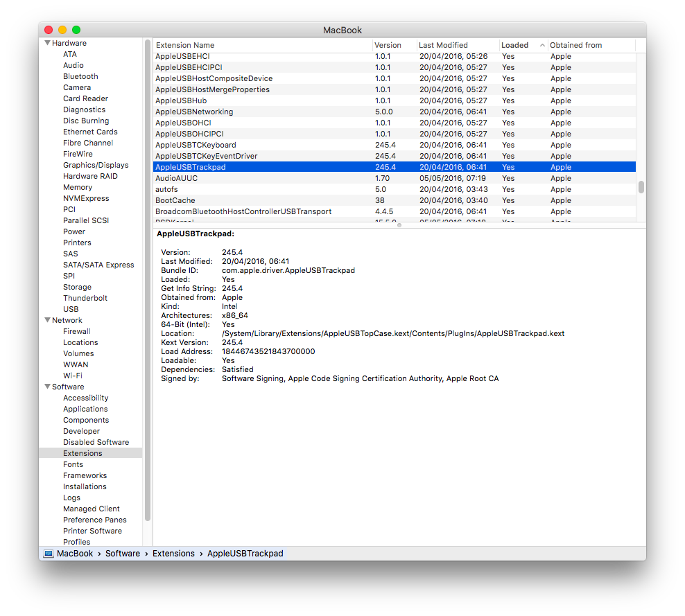Open Hardware RAID section
This screenshot has width=685, height=616.
click(x=90, y=176)
